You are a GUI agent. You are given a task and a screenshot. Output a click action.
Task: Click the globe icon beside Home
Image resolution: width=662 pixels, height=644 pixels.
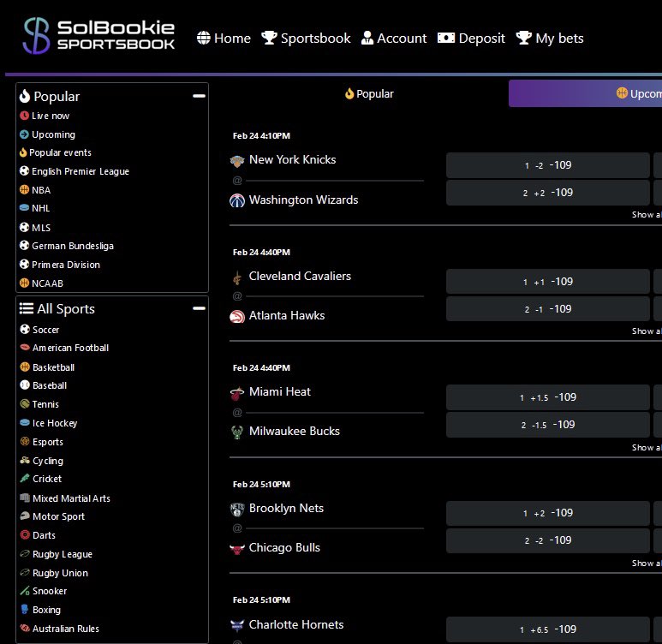point(204,38)
